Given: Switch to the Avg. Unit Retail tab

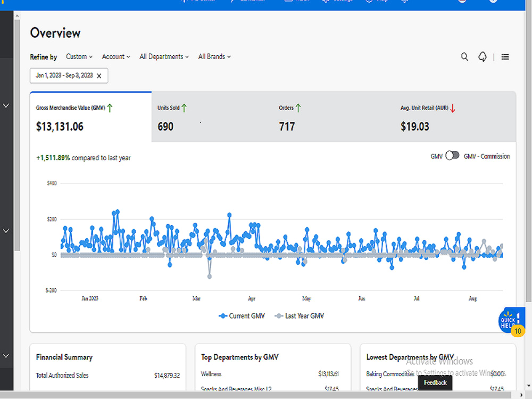Looking at the screenshot, I should [455, 117].
